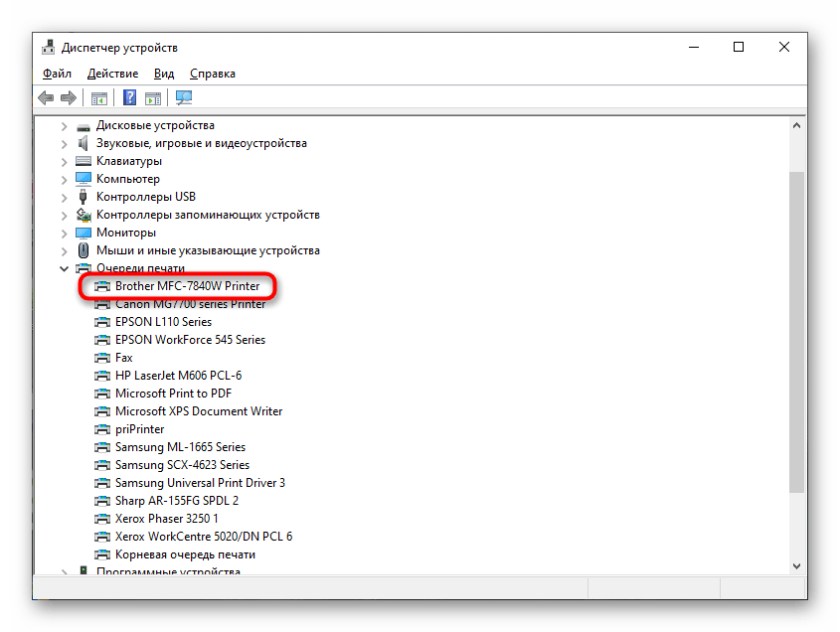Select EPSON WorkForce 545 Series entry
This screenshot has width=840, height=632.
click(x=190, y=340)
